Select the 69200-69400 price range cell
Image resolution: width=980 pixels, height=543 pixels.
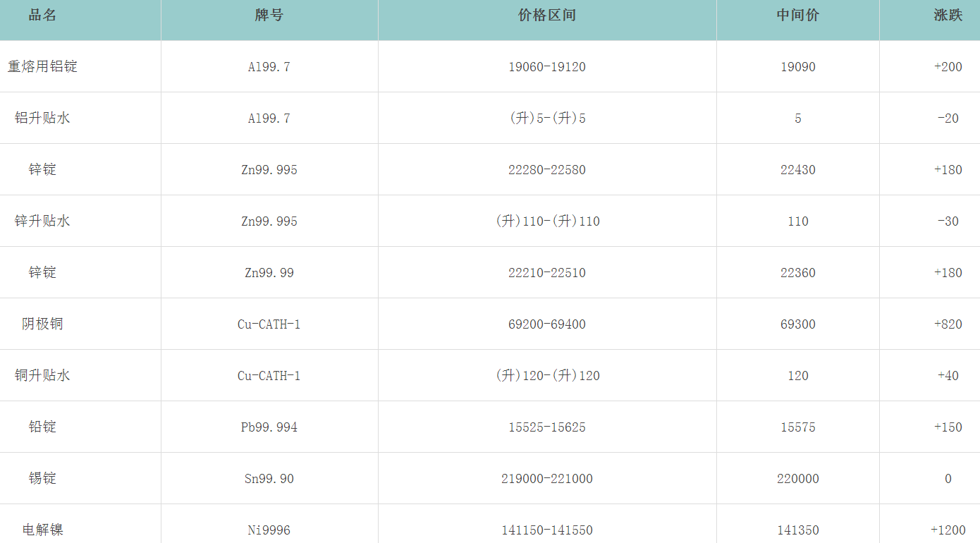click(546, 324)
